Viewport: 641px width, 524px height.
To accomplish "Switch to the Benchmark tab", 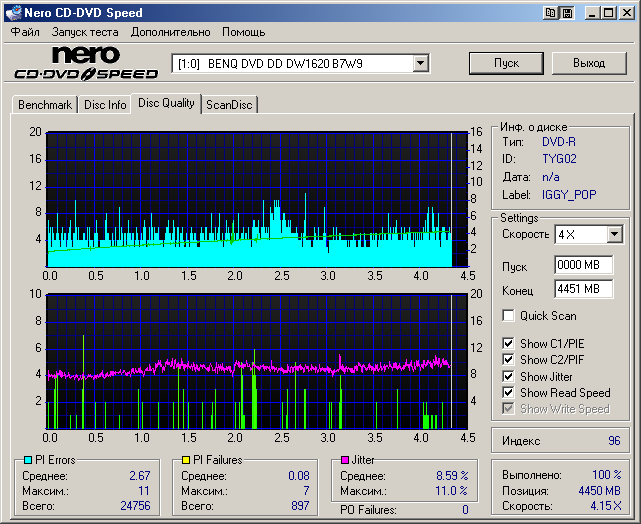I will [45, 105].
